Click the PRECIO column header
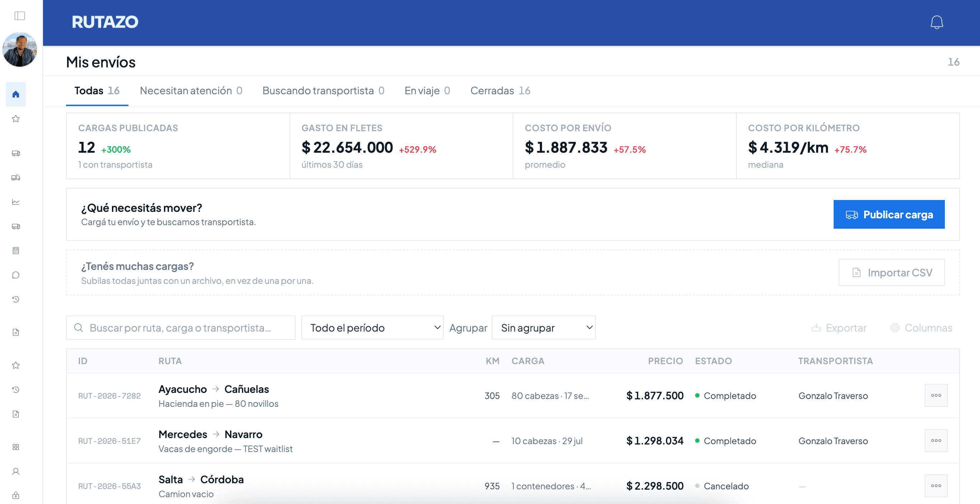The width and height of the screenshot is (980, 504). 665,361
